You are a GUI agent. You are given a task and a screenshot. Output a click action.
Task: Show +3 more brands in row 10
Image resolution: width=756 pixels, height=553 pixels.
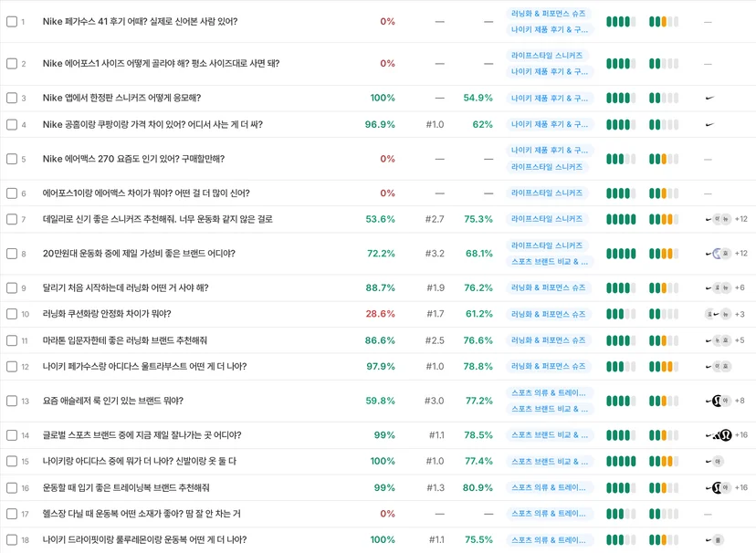[x=740, y=314]
